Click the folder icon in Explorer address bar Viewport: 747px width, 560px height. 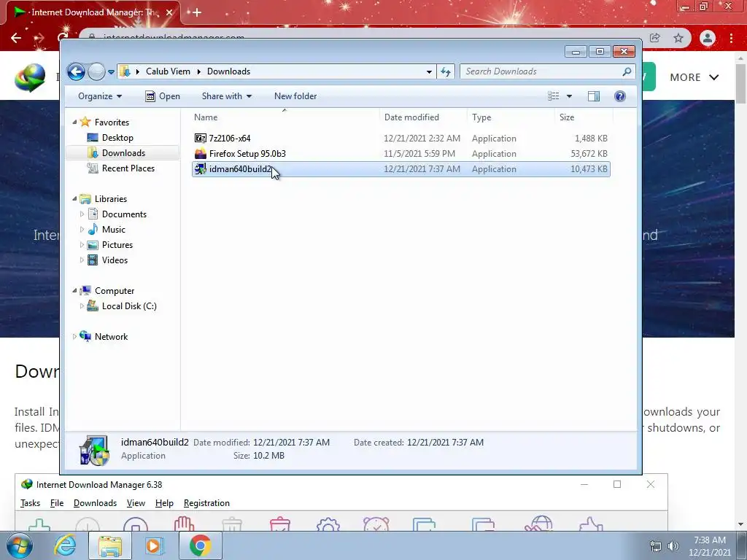point(125,71)
